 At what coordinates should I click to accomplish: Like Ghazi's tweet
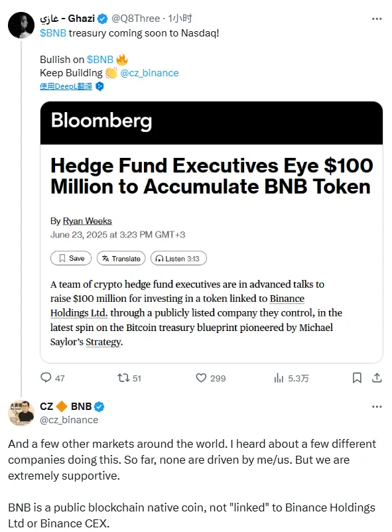pyautogui.click(x=200, y=377)
